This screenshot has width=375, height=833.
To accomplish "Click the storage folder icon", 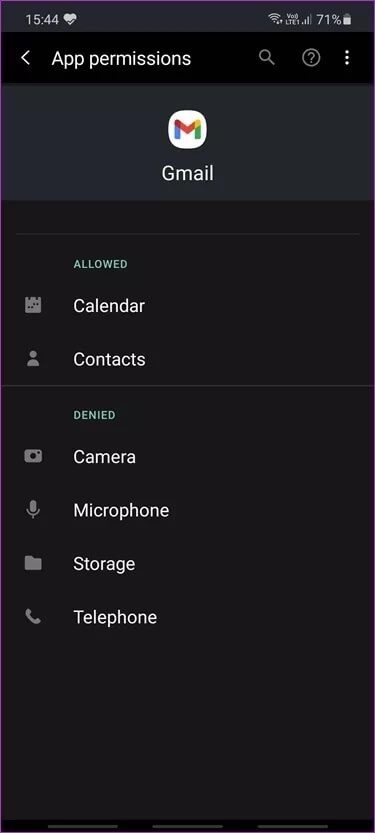I will tap(33, 563).
